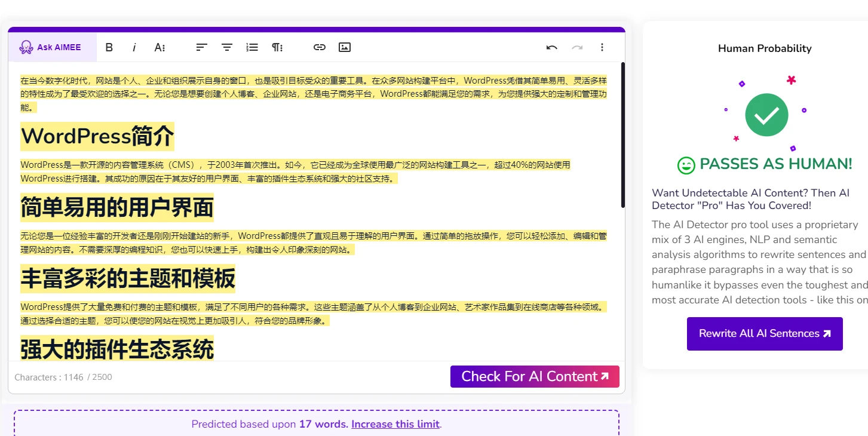The image size is (868, 436).
Task: Click the editor vertical scrollbar
Action: point(623,135)
